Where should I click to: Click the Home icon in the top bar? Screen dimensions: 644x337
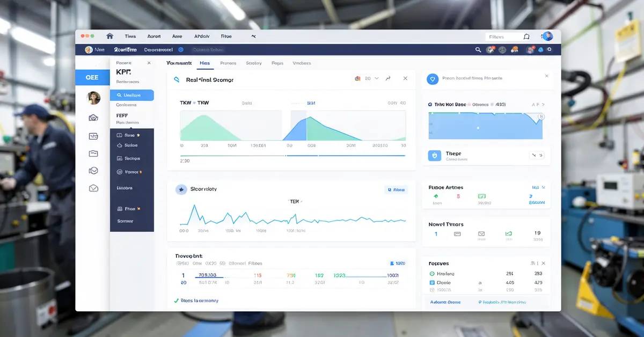pos(110,36)
